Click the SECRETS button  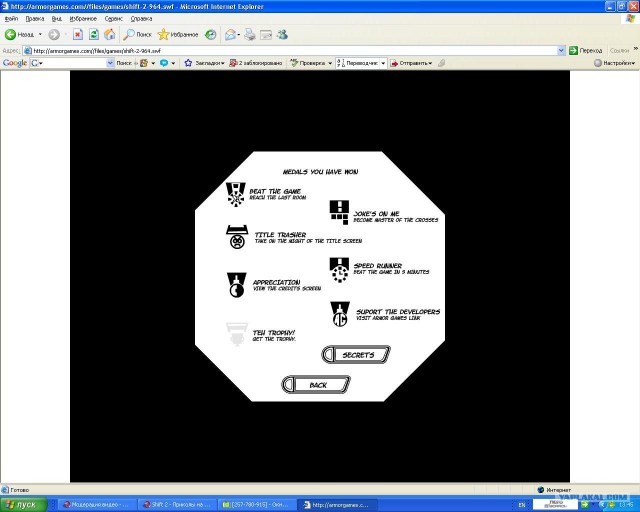point(356,354)
